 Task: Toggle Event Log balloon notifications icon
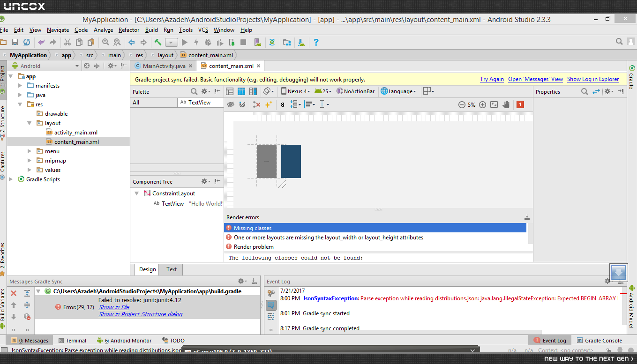271,305
